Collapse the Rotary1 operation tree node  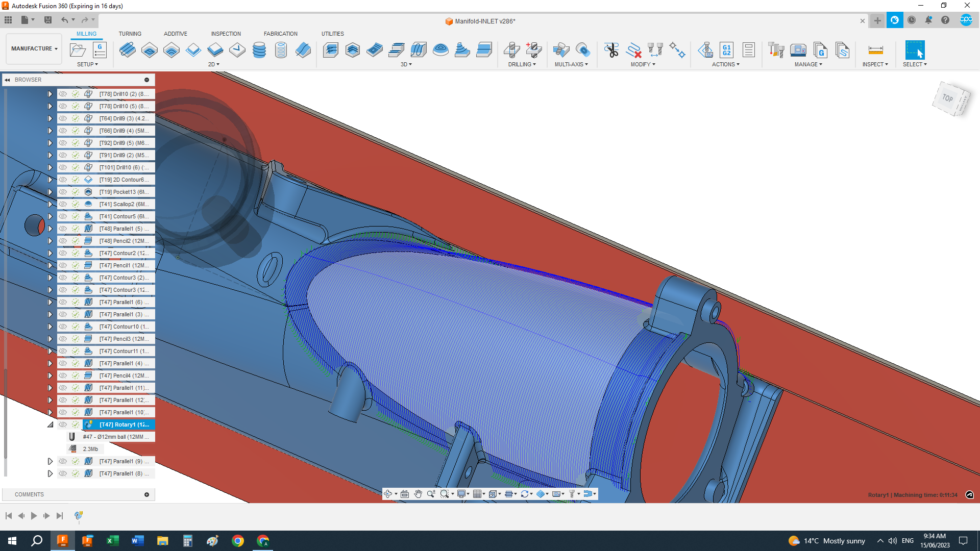point(50,424)
